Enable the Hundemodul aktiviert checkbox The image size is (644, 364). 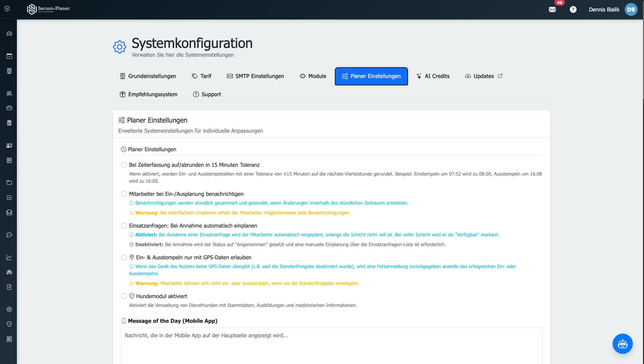click(124, 296)
